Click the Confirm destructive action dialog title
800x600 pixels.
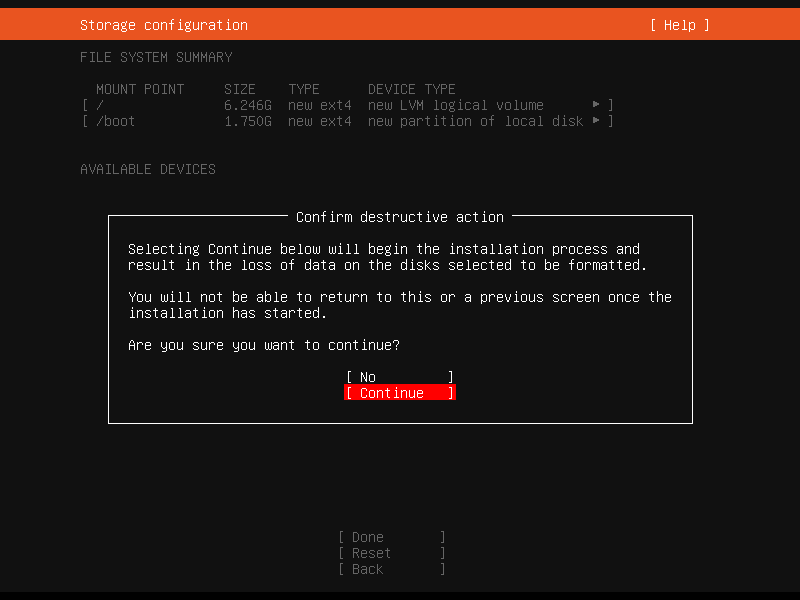pyautogui.click(x=400, y=217)
